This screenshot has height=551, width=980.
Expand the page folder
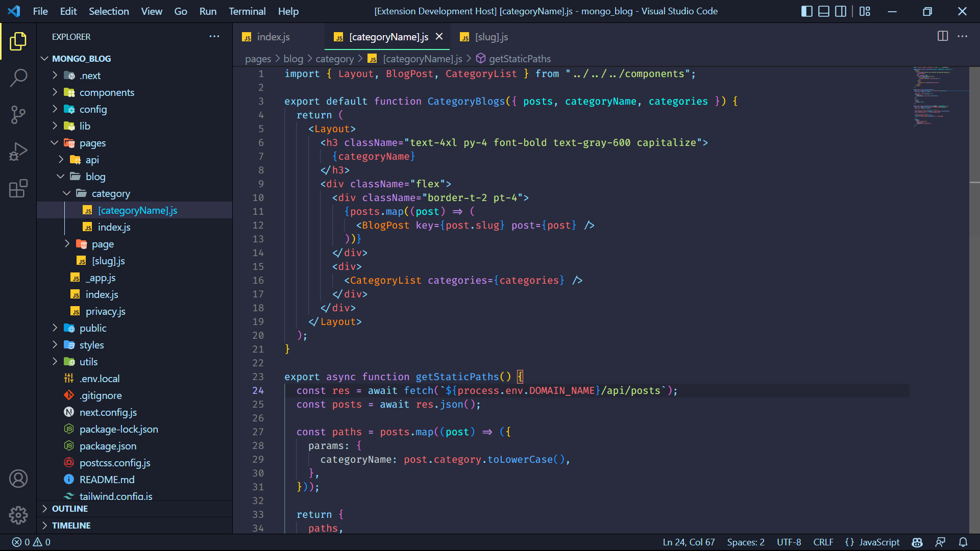103,244
